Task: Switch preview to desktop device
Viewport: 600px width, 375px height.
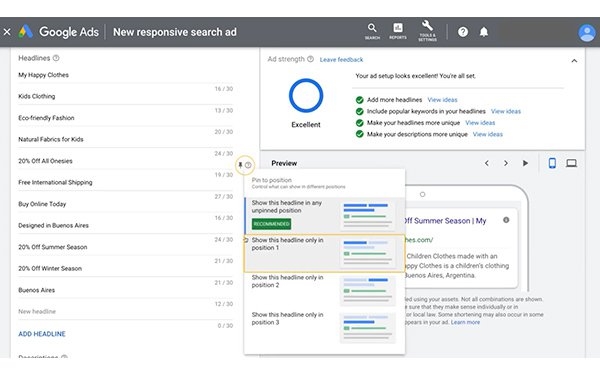Action: point(571,163)
